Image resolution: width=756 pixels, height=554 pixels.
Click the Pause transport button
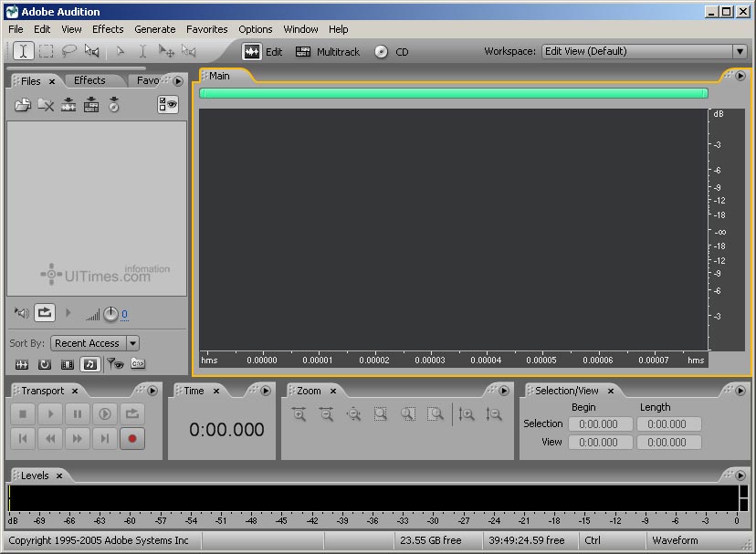coord(77,413)
